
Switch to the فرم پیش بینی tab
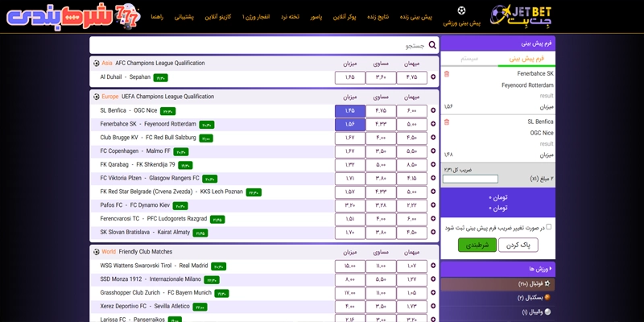click(x=526, y=59)
